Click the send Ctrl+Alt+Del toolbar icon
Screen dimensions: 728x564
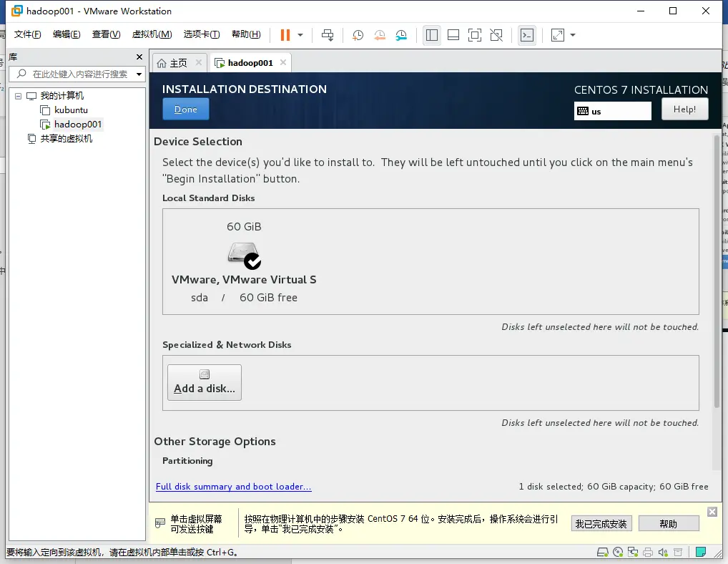328,35
